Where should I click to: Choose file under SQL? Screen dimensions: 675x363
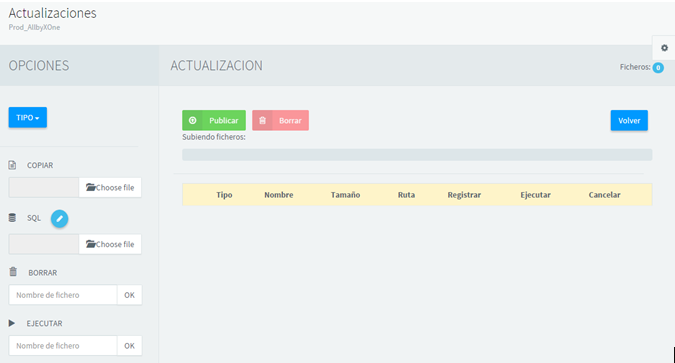click(x=110, y=244)
